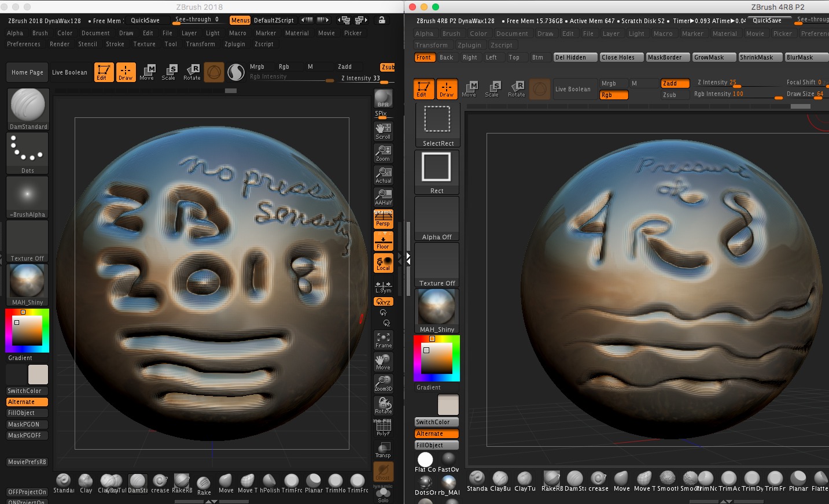Select hPolish brush in ZBrush 2018 shelf
Image resolution: width=829 pixels, height=504 pixels.
270,484
